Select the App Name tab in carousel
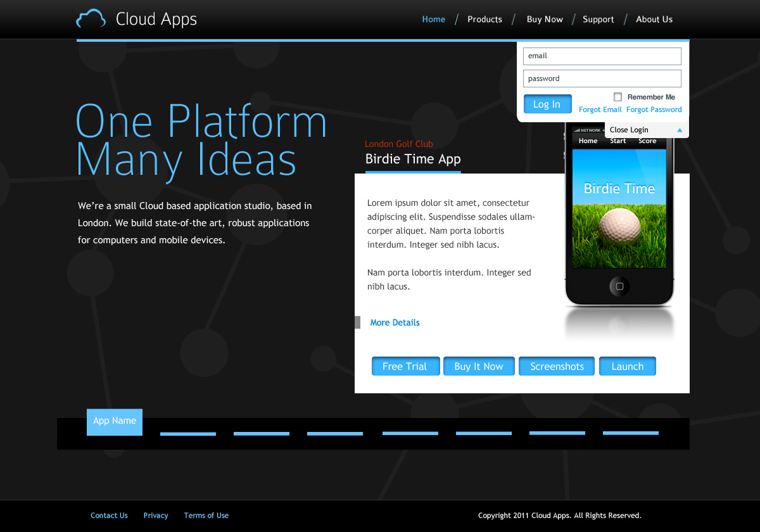 point(115,422)
